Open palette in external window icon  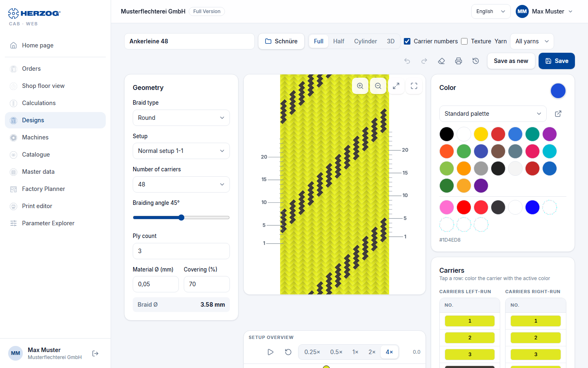click(x=558, y=114)
